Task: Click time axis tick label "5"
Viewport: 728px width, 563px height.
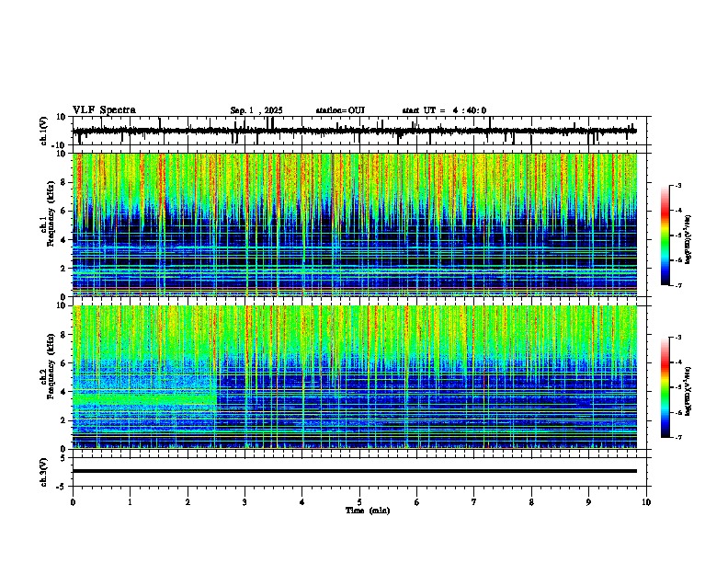Action: [359, 502]
